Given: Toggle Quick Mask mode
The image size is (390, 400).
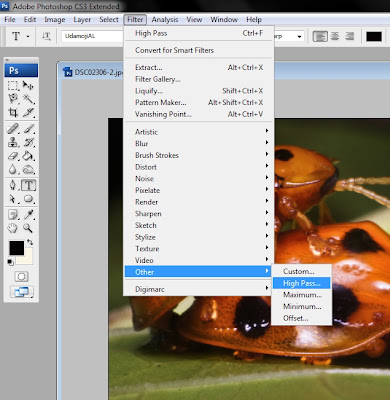Looking at the screenshot, I should click(21, 276).
